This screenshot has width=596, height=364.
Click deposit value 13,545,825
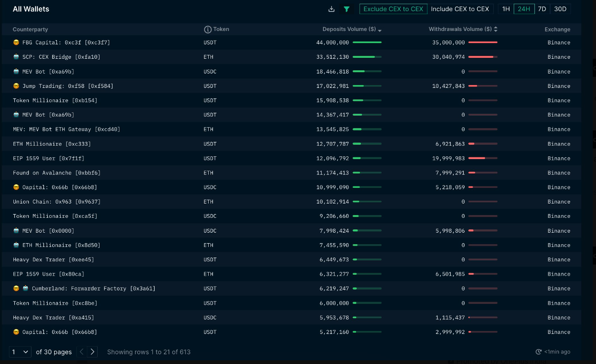pos(333,130)
